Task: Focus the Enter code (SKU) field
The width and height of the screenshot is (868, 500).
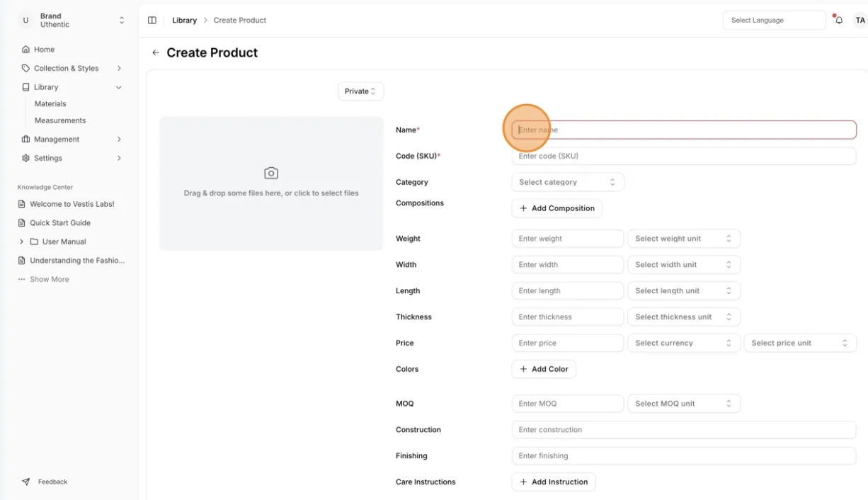Action: pyautogui.click(x=684, y=156)
